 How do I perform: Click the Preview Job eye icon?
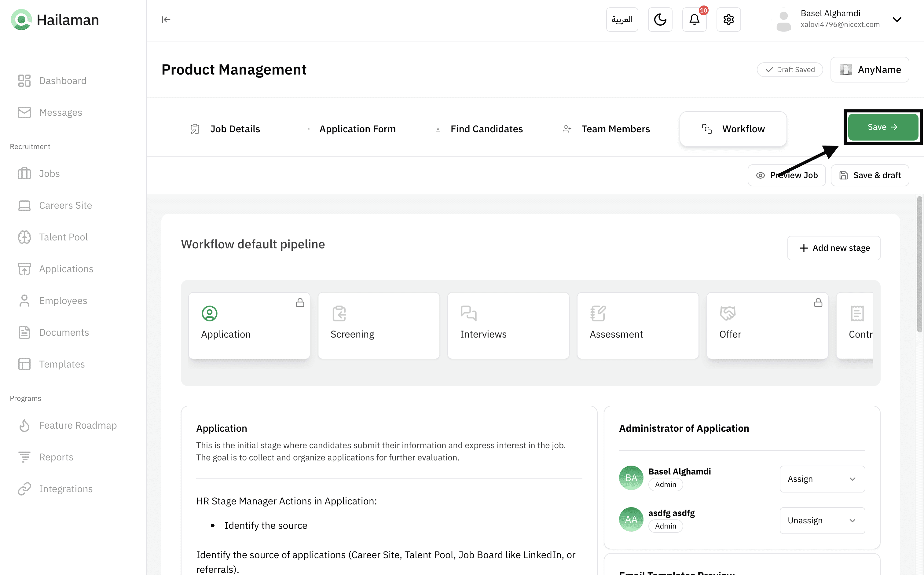(x=760, y=175)
